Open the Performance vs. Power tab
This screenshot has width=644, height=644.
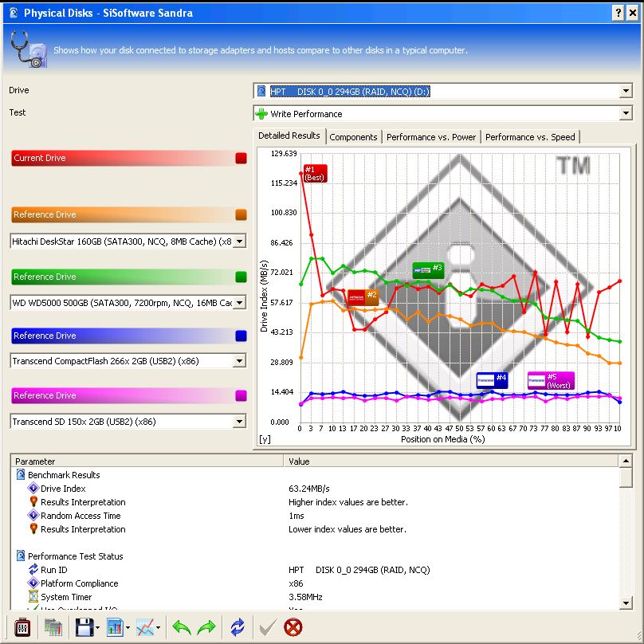431,137
